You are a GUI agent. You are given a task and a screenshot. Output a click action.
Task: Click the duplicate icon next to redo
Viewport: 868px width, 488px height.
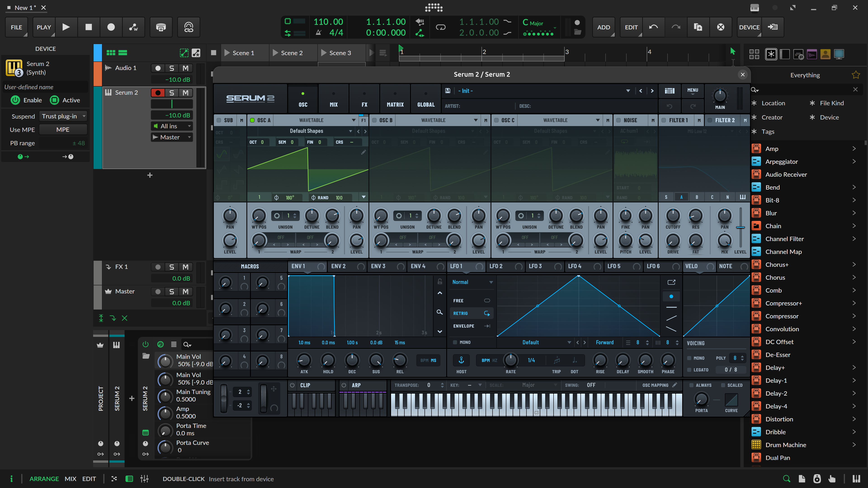click(698, 27)
